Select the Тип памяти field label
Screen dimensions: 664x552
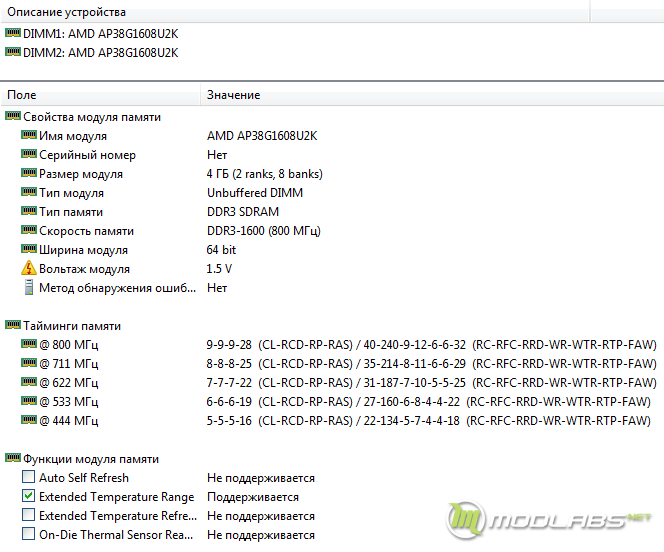click(x=71, y=212)
